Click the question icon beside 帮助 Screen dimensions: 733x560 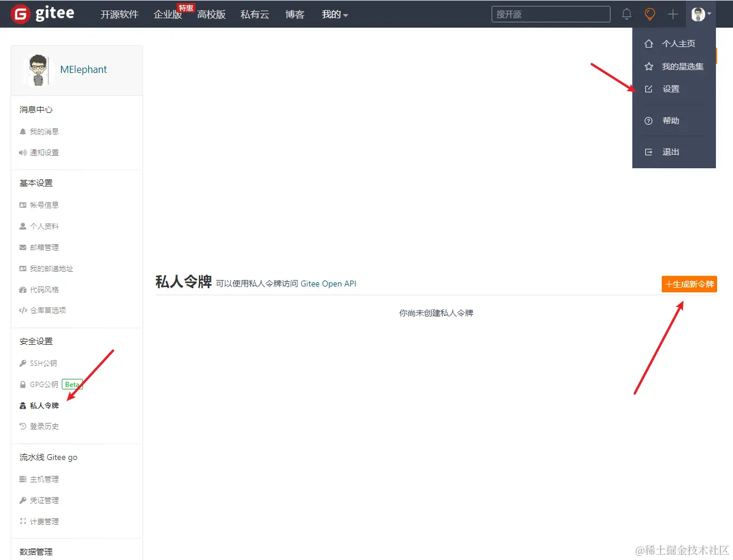pos(649,121)
